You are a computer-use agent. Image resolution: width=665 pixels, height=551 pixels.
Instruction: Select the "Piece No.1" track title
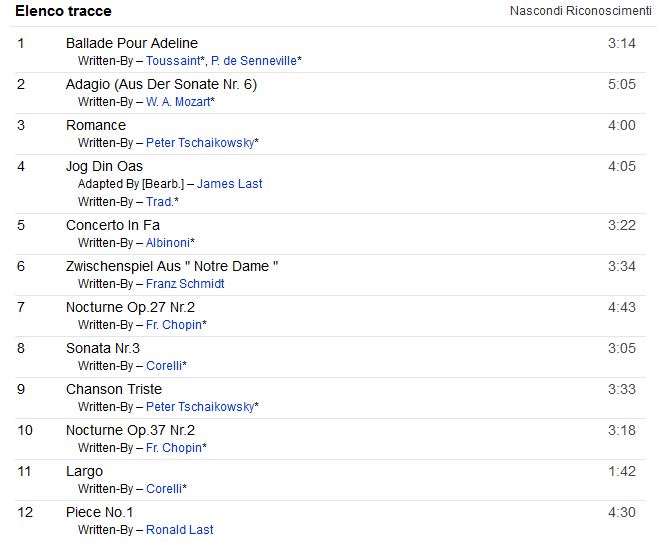99,512
